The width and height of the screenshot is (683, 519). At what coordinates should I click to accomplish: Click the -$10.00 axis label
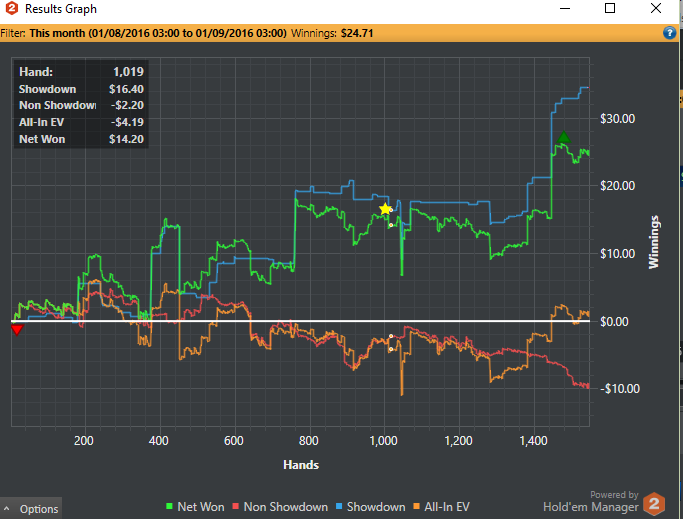coord(619,389)
